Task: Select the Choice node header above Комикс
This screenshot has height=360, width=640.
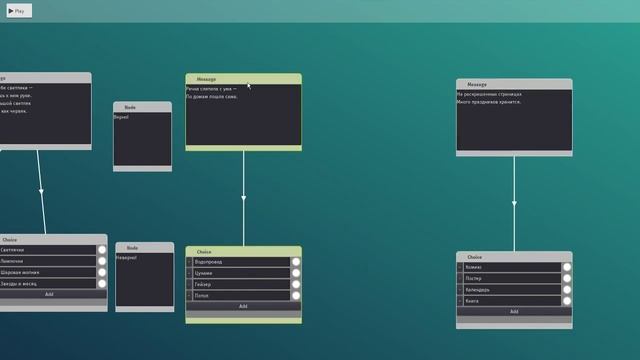Action: pos(514,257)
